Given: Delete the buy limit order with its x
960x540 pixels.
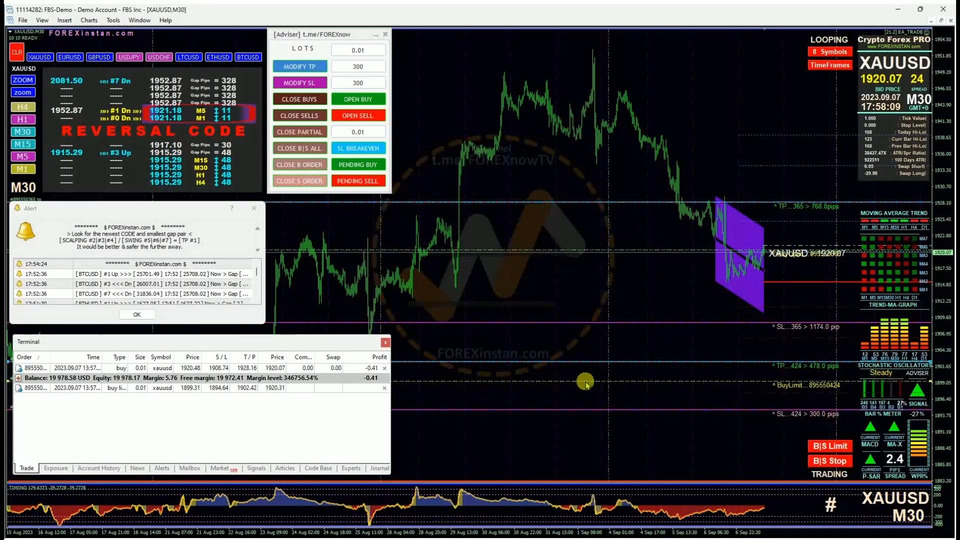Looking at the screenshot, I should [x=384, y=388].
